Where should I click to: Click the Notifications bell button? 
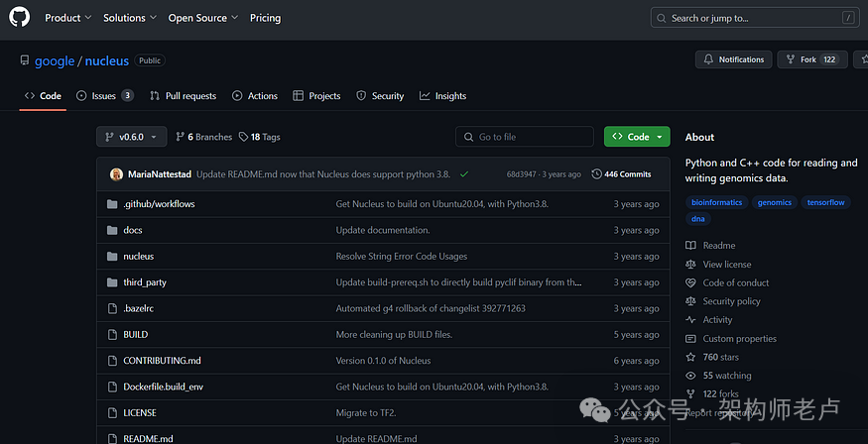(732, 59)
